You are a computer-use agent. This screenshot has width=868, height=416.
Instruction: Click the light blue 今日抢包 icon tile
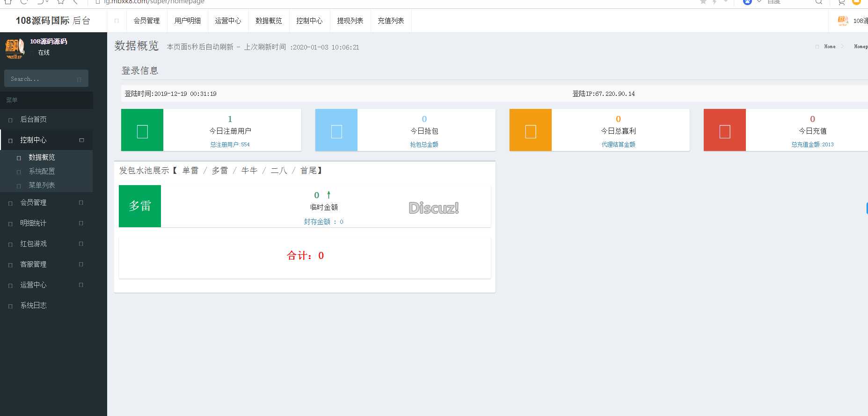(x=336, y=130)
